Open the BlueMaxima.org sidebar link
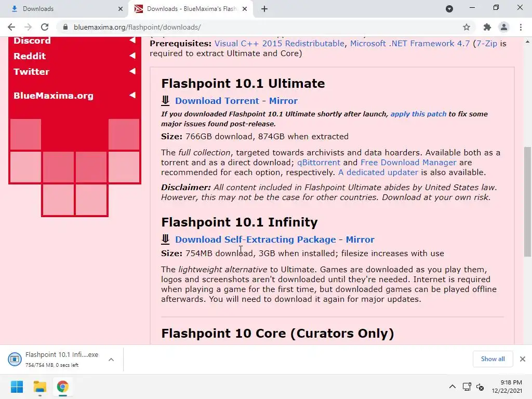 pyautogui.click(x=54, y=96)
